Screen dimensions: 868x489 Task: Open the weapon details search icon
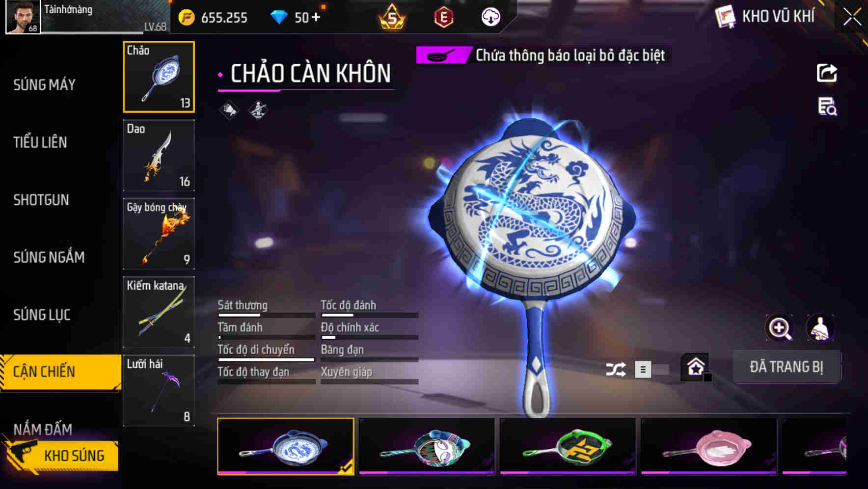tap(827, 106)
